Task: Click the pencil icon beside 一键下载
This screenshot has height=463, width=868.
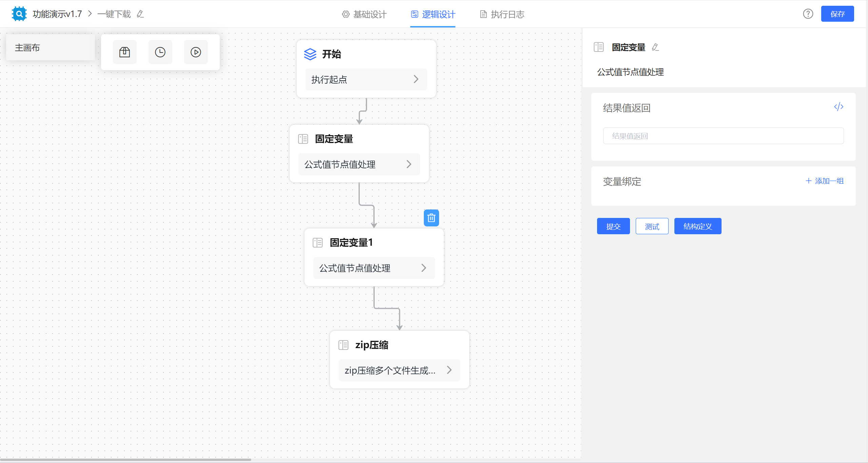Action: click(x=140, y=14)
